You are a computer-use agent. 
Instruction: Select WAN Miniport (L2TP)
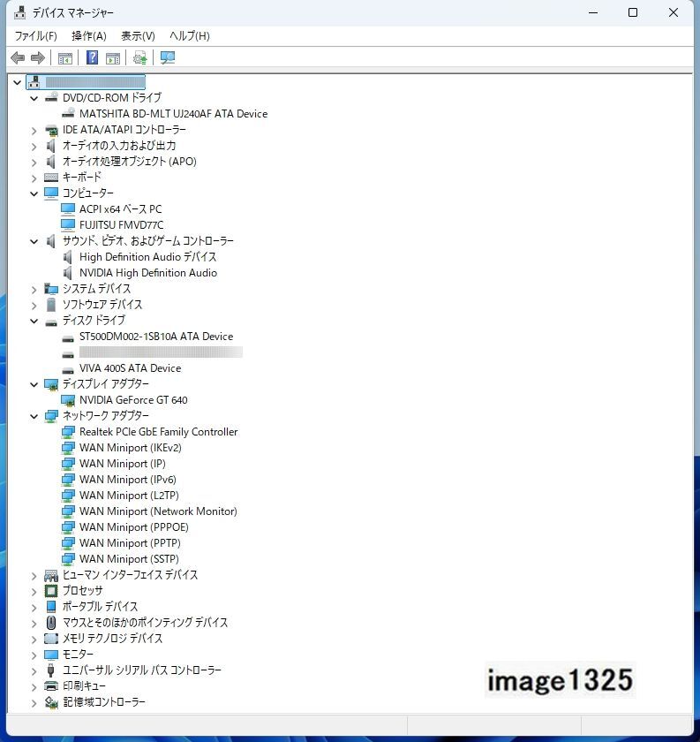click(x=129, y=496)
